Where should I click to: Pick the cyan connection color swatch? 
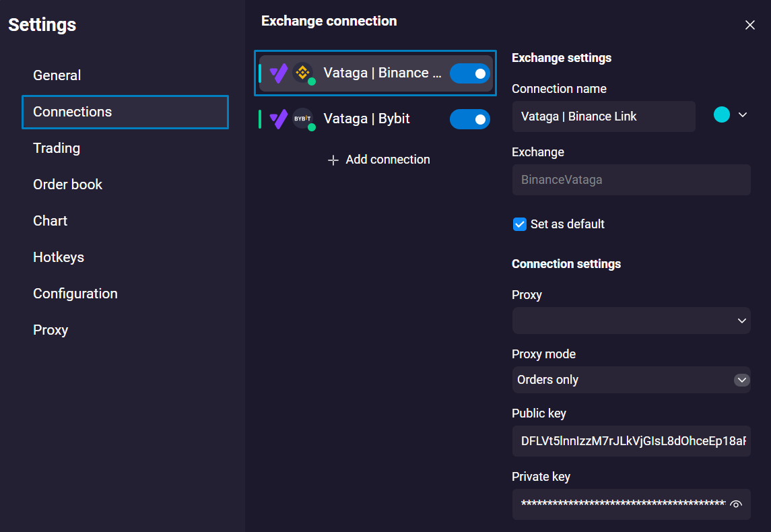(x=721, y=114)
